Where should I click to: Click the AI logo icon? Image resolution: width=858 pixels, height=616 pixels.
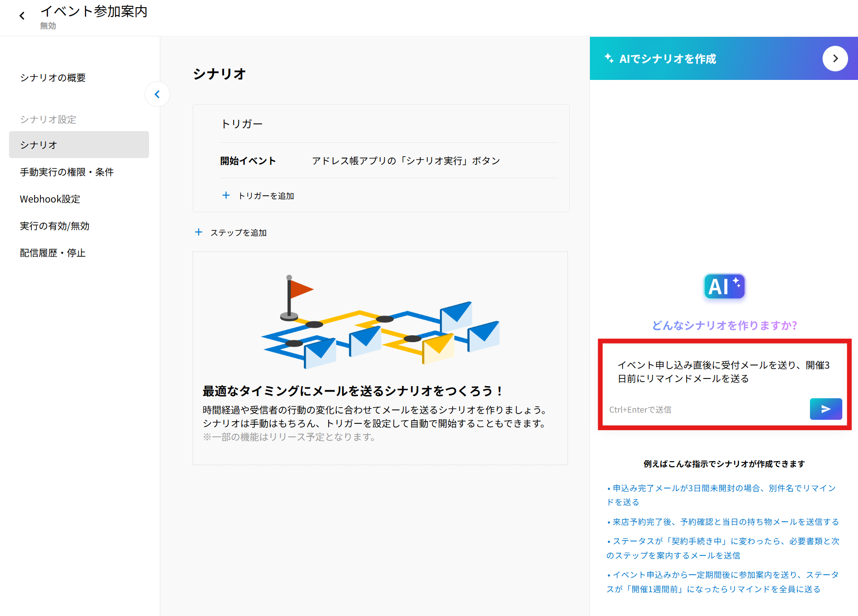tap(724, 286)
